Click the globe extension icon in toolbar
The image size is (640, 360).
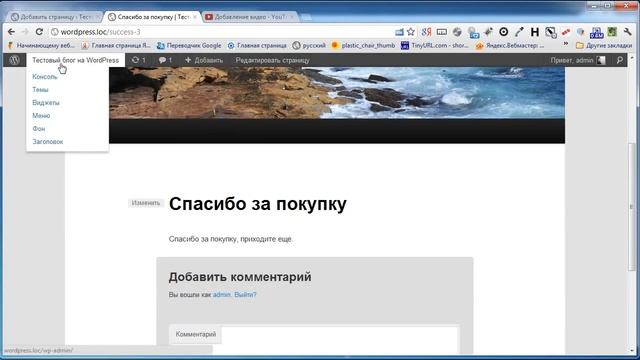tap(457, 32)
